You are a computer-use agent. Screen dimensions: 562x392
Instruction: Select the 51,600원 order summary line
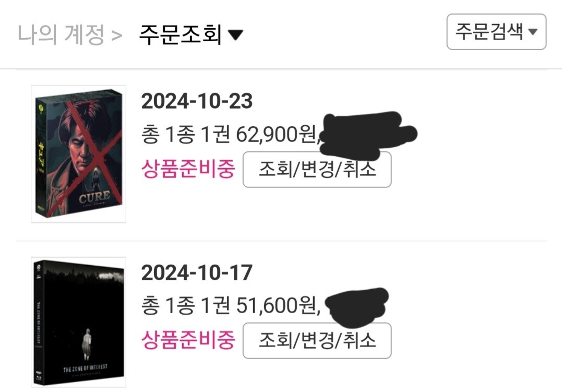coord(231,305)
